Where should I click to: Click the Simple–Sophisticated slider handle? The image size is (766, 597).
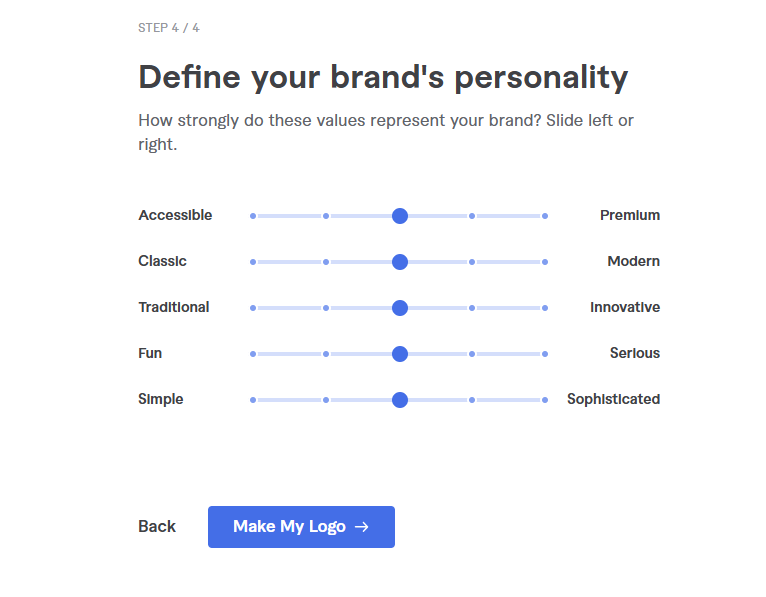click(x=400, y=400)
